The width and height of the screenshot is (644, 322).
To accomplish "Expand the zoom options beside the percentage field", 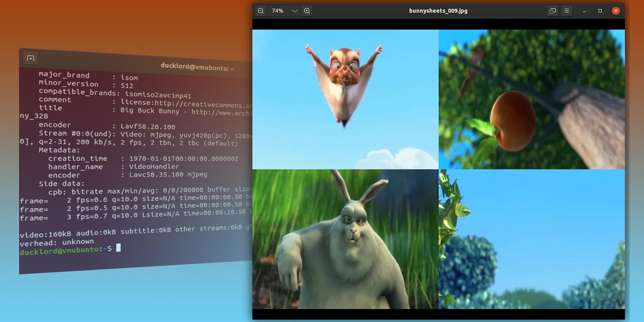I will click(294, 10).
